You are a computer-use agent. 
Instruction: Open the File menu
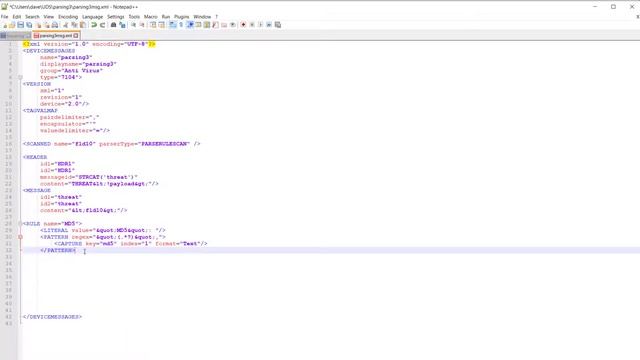click(4, 17)
